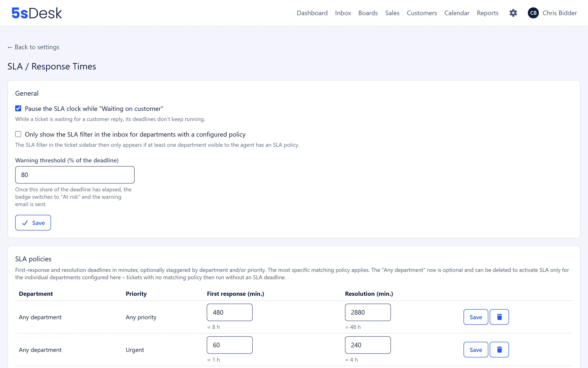Image resolution: width=588 pixels, height=368 pixels.
Task: Navigate to Customers
Action: (x=422, y=13)
